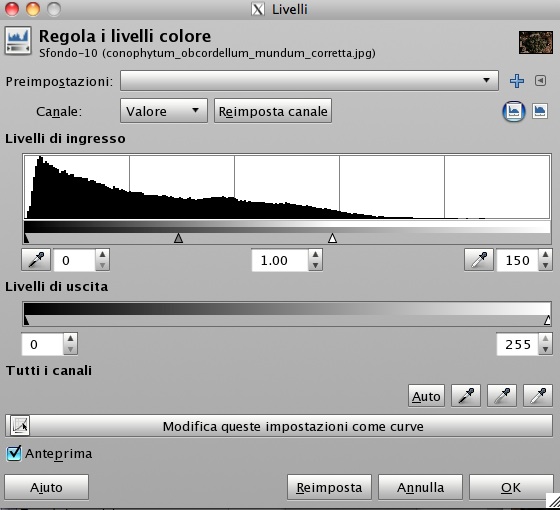Pick black point eyedropper beside Auto

(466, 396)
